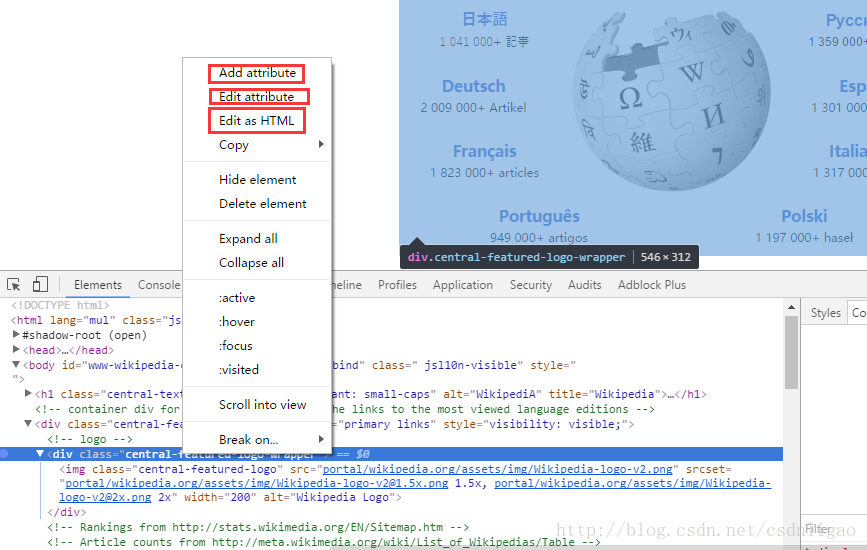Click the scrollbar up arrow in Elements panel
This screenshot has width=867, height=550.
click(x=791, y=307)
